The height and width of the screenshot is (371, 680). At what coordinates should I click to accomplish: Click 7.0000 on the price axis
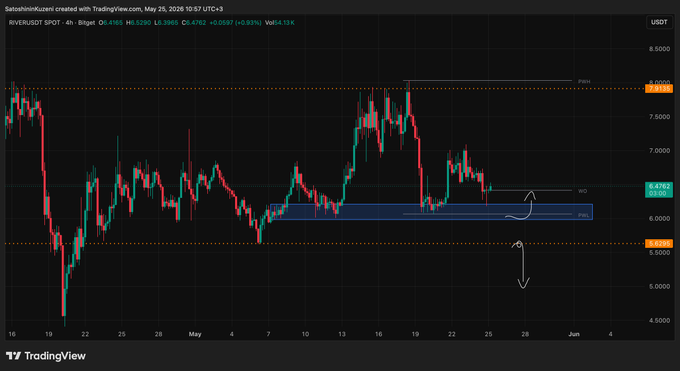pyautogui.click(x=659, y=151)
